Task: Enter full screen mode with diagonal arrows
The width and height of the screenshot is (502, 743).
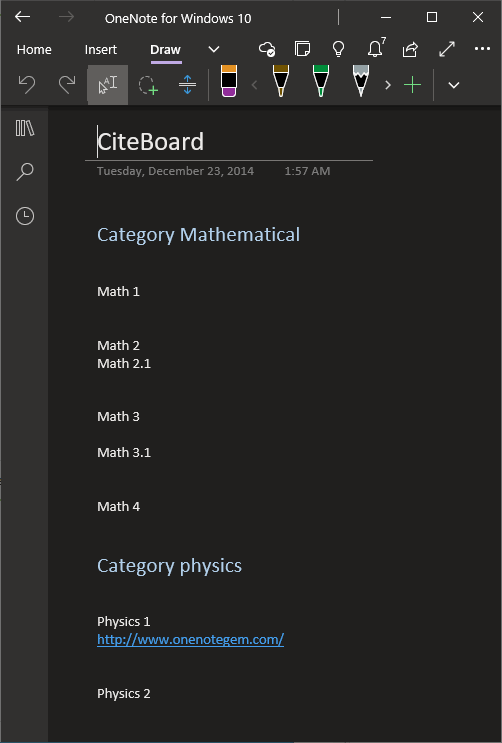Action: point(447,49)
